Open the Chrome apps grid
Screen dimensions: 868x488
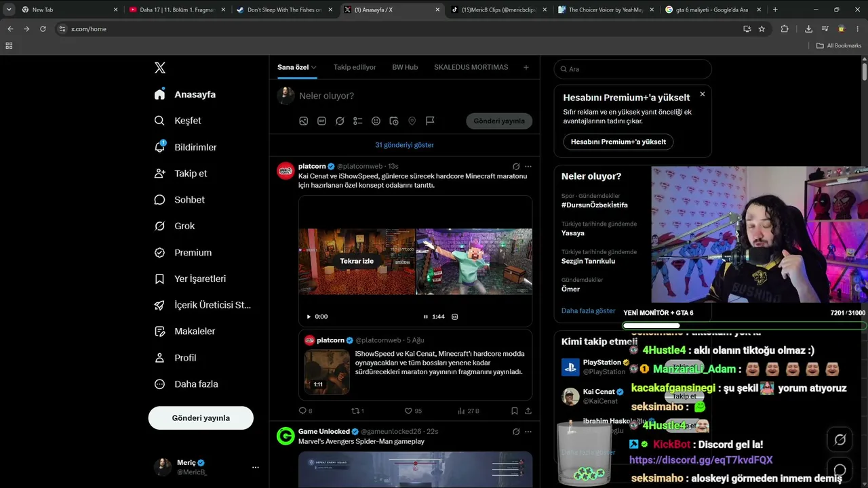[9, 45]
